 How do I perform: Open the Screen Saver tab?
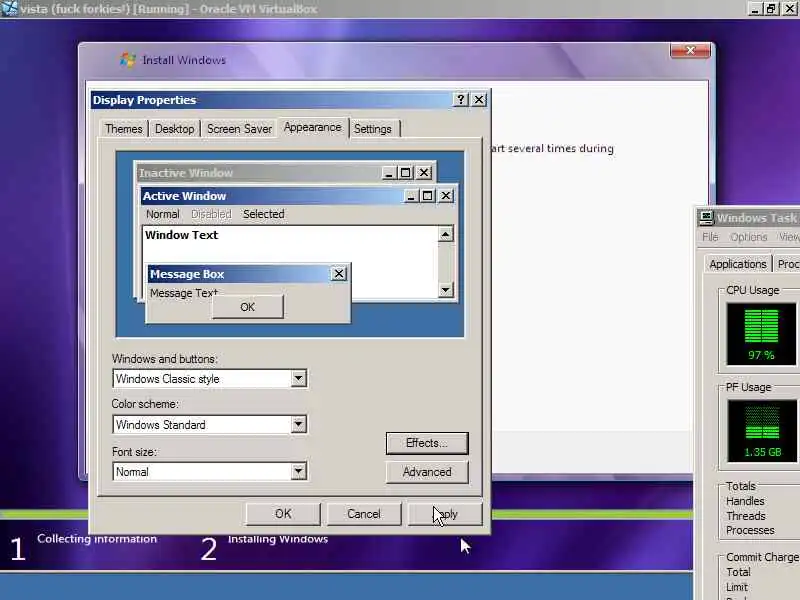[239, 129]
